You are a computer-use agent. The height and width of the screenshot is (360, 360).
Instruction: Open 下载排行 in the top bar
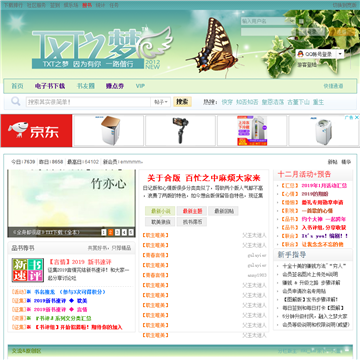pos(13,5)
